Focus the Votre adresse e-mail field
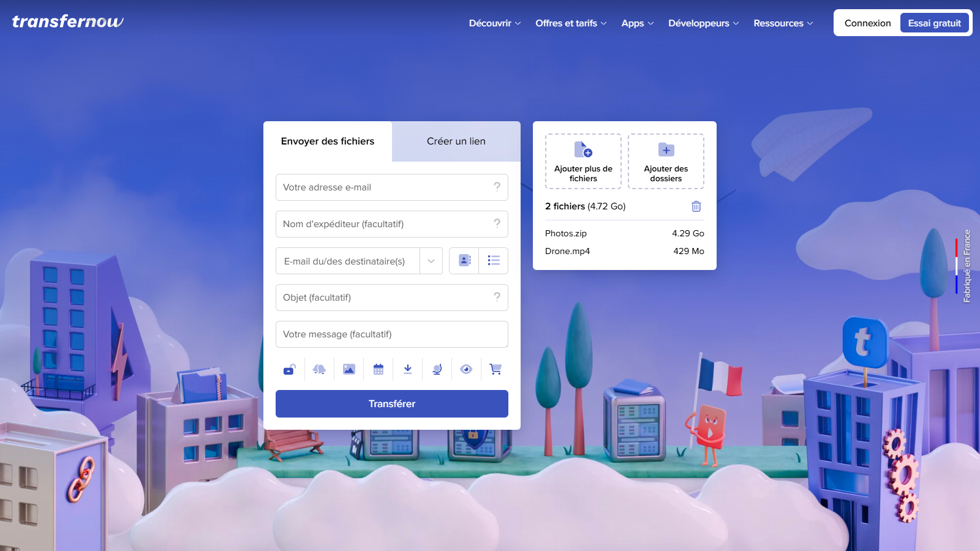The image size is (980, 551). pos(392,187)
